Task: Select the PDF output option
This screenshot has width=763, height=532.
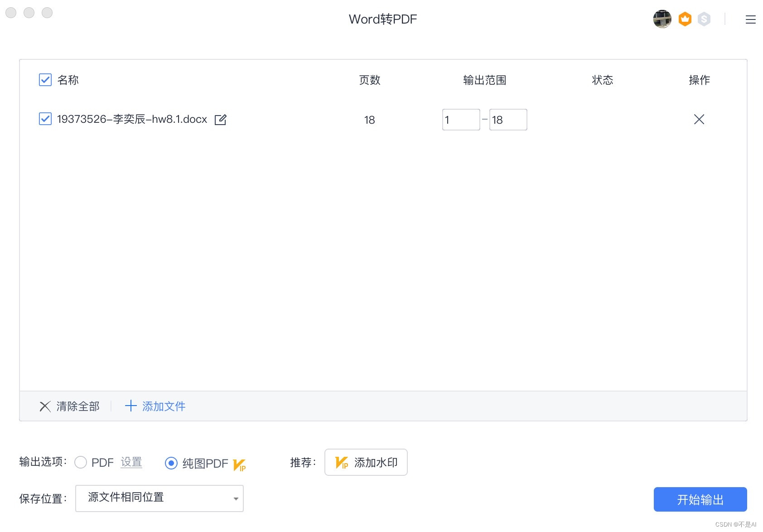Action: pyautogui.click(x=81, y=463)
